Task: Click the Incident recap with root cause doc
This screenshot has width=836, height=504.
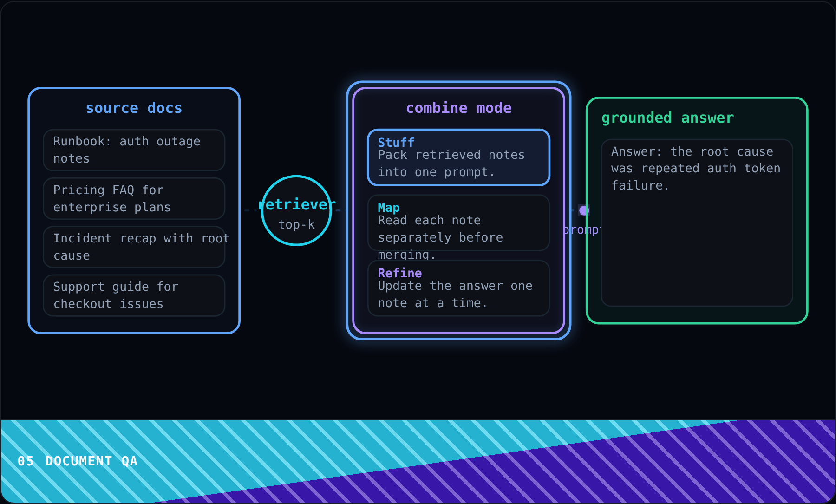Action: [134, 247]
